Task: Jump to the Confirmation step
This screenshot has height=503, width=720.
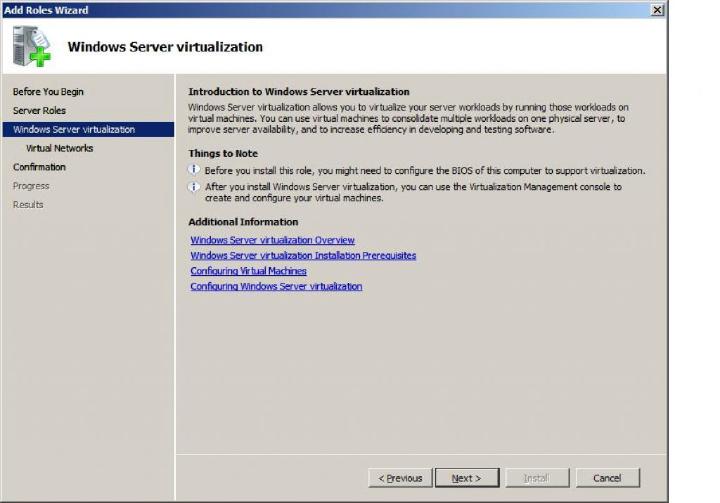Action: click(39, 167)
